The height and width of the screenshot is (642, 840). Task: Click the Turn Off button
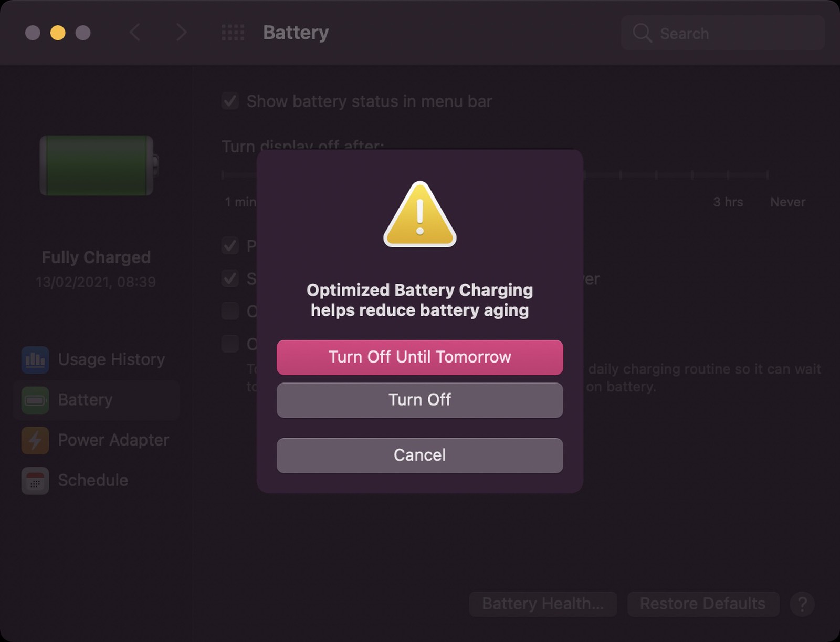[x=419, y=400]
